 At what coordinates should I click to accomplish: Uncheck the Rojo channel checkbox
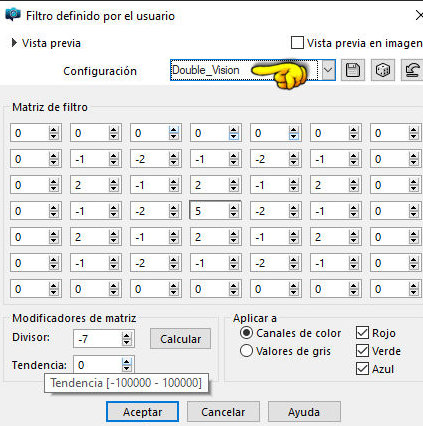coord(362,333)
